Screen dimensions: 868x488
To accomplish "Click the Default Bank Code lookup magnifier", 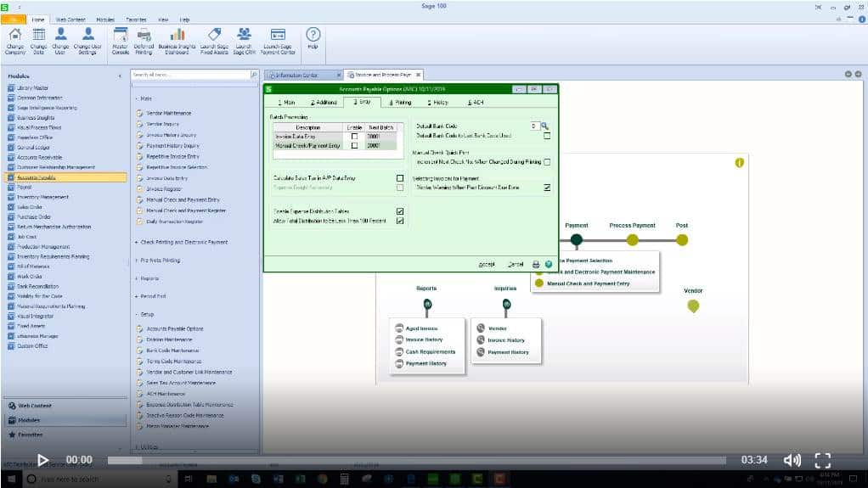I will 544,126.
